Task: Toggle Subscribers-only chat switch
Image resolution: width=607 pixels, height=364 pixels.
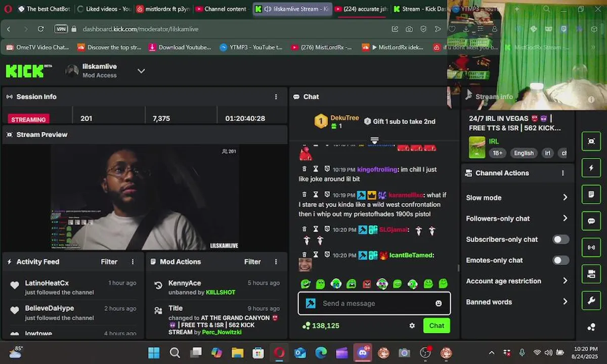Action: (x=560, y=239)
